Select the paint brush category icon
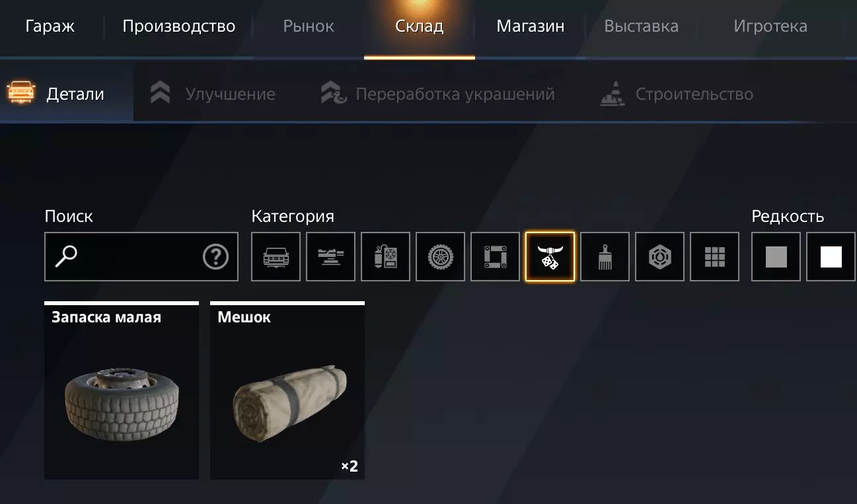 605,256
